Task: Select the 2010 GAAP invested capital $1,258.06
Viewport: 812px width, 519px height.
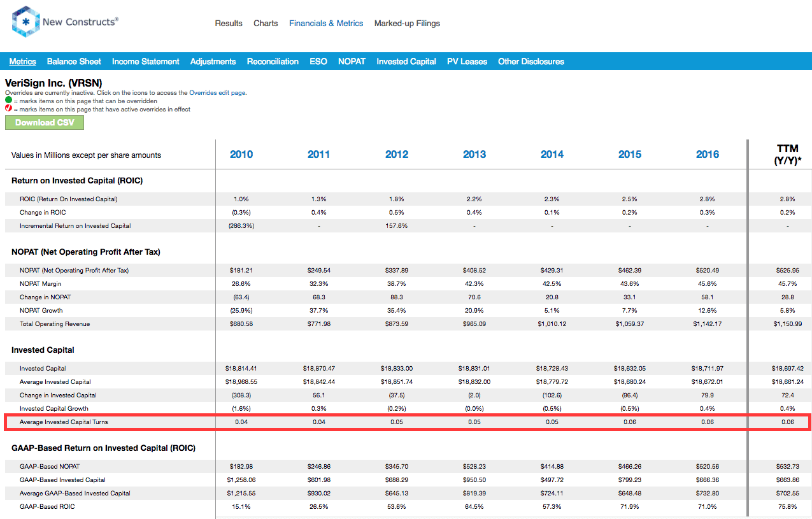Action: click(x=241, y=480)
